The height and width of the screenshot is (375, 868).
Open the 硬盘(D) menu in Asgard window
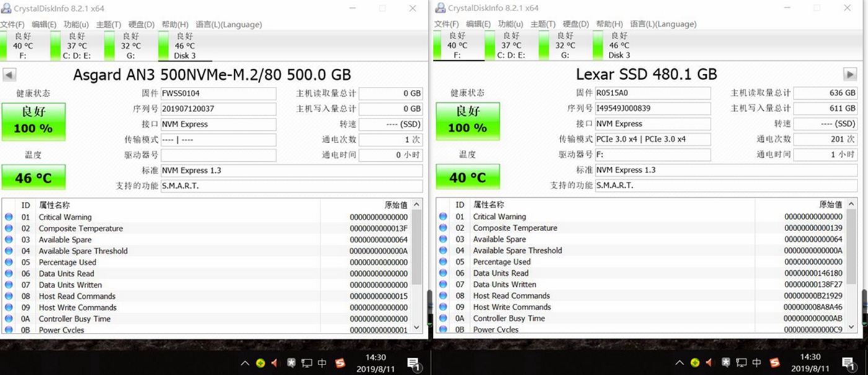(x=141, y=24)
